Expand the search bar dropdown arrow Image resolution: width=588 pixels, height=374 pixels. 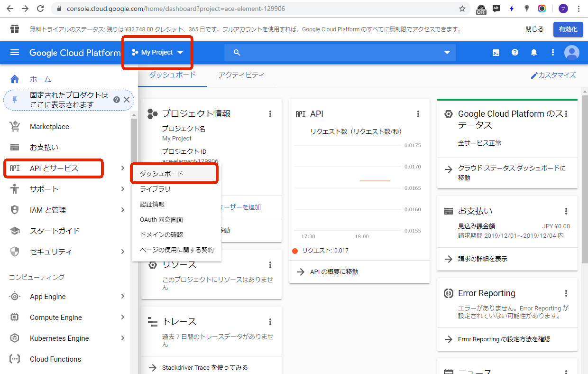pos(447,53)
